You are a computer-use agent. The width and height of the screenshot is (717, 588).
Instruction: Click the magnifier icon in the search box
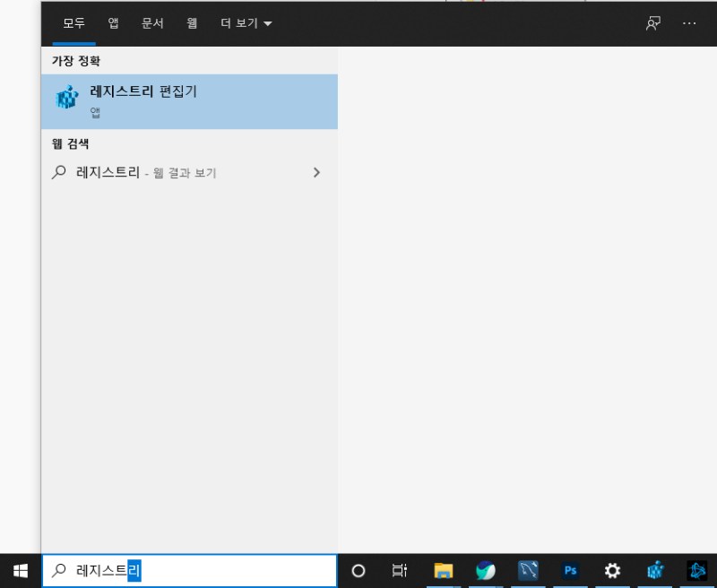click(x=58, y=570)
